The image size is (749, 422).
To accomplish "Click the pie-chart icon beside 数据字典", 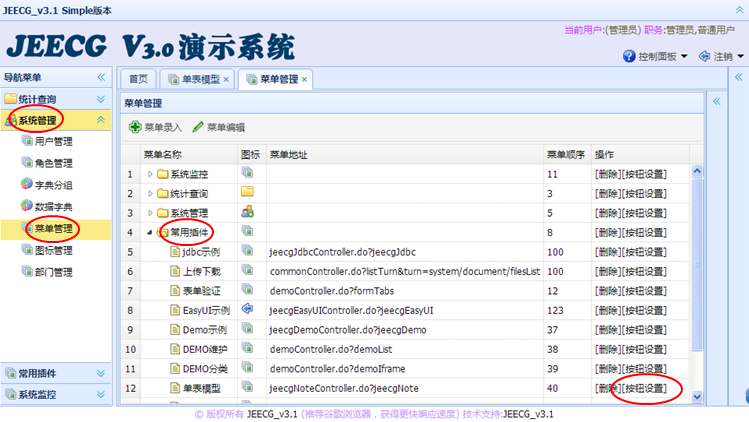I will (x=27, y=206).
